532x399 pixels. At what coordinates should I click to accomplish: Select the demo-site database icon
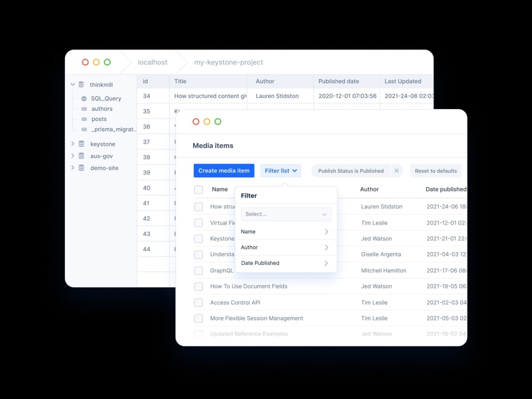(x=81, y=168)
